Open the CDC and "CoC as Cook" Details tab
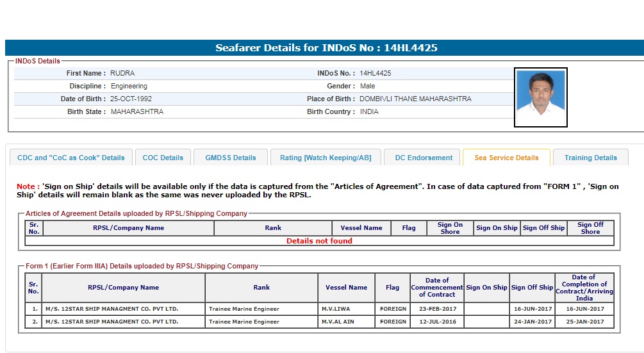Viewport: 644px width, 353px height. coord(71,158)
